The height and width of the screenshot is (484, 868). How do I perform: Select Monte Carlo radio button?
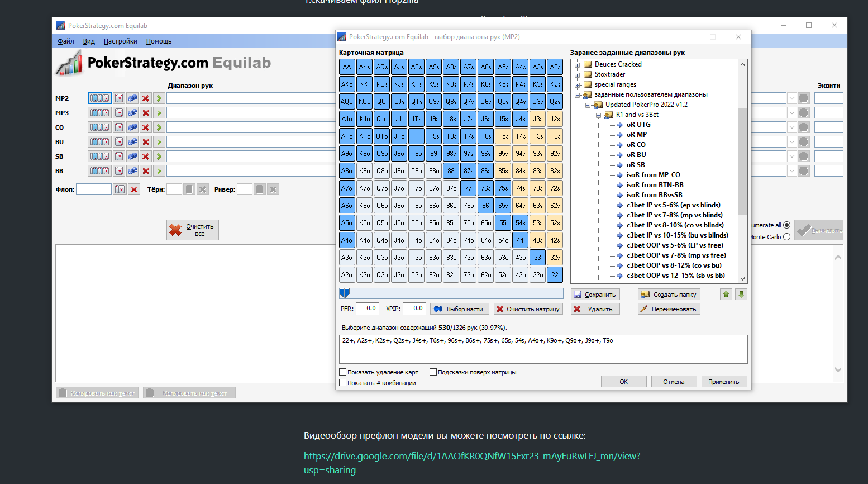point(787,237)
